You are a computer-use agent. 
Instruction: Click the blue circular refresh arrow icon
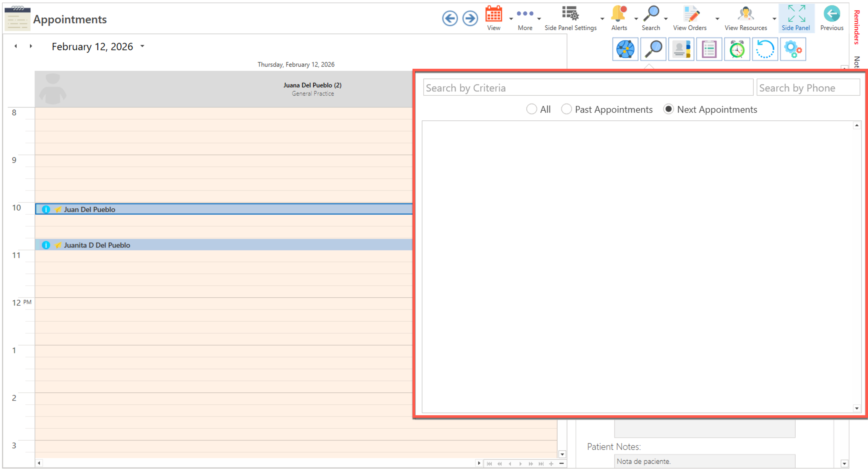pos(765,49)
